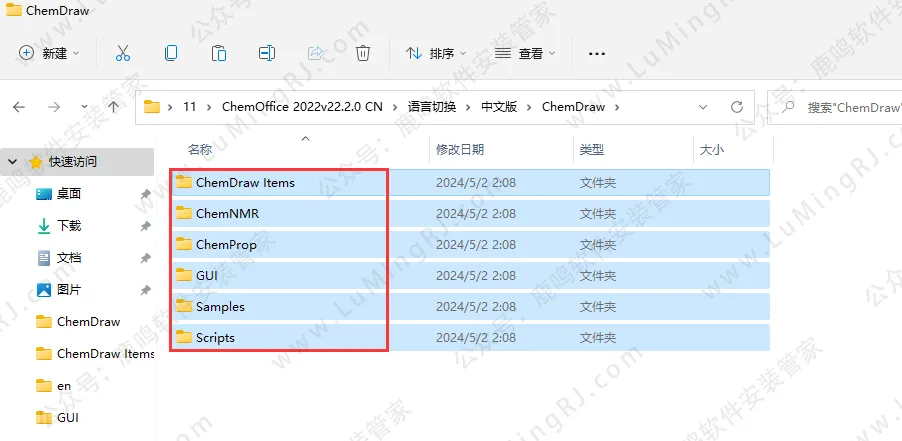Click the Share icon in toolbar
The height and width of the screenshot is (441, 902).
click(x=315, y=53)
